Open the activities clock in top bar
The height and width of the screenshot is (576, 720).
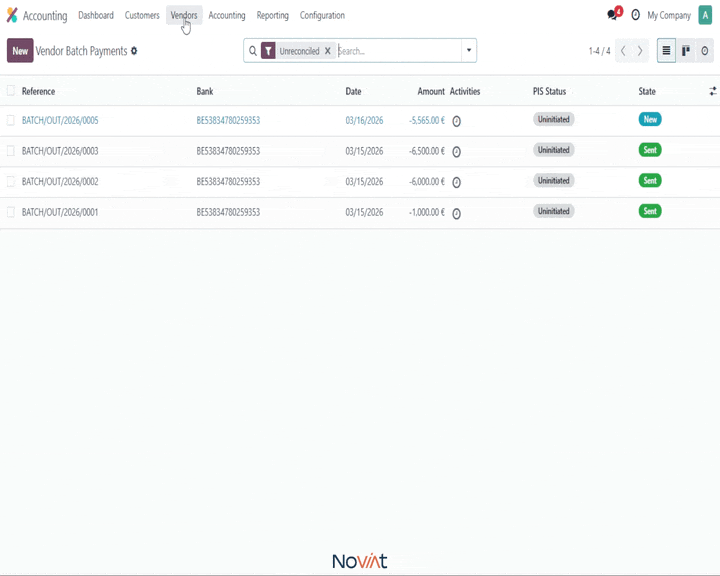(635, 15)
